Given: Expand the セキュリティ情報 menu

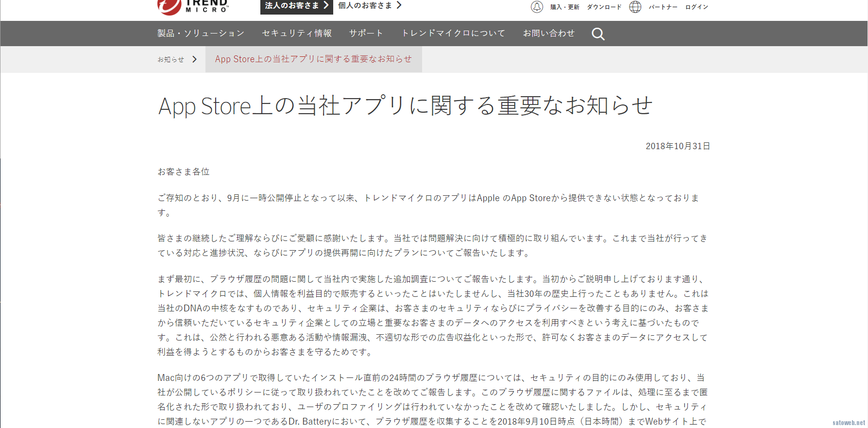Looking at the screenshot, I should pyautogui.click(x=297, y=34).
